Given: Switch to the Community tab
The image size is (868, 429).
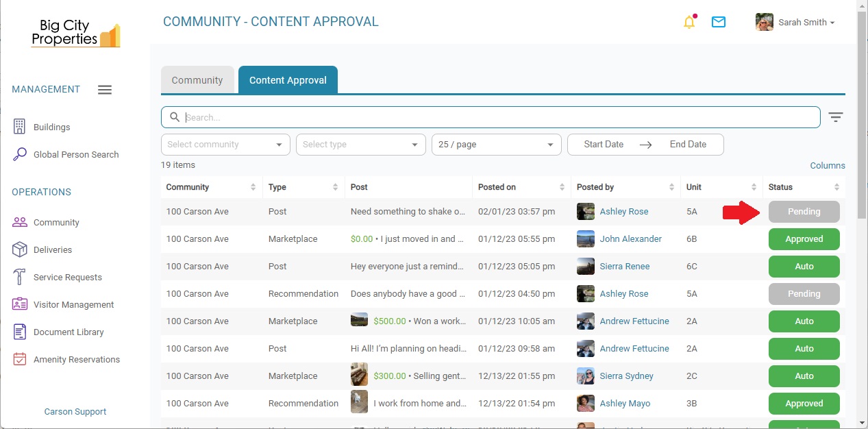Looking at the screenshot, I should tap(197, 79).
